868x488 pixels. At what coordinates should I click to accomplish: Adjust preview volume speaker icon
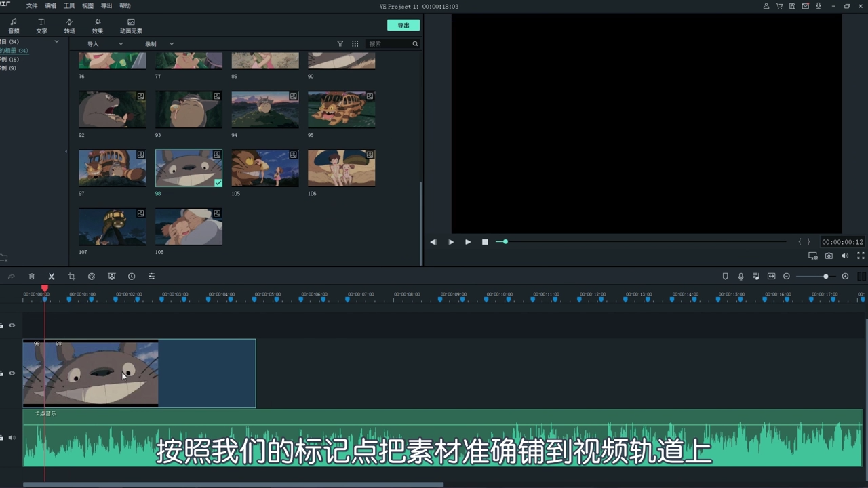click(844, 256)
